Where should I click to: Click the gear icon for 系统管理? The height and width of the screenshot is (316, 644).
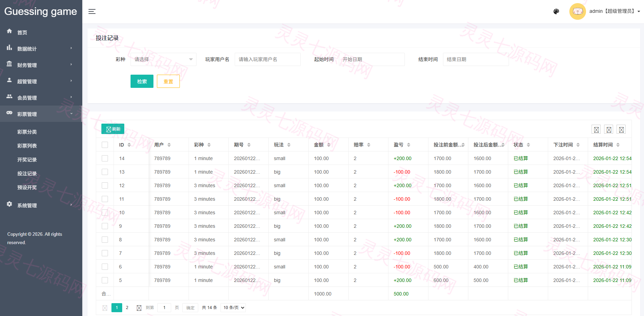9,204
